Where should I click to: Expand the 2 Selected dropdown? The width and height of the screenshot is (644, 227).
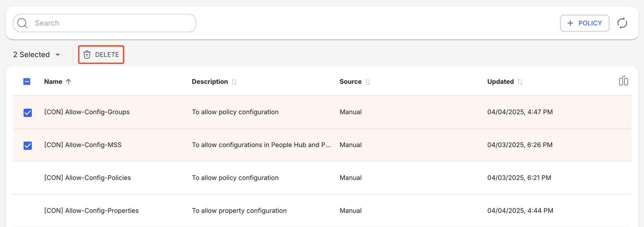point(58,55)
